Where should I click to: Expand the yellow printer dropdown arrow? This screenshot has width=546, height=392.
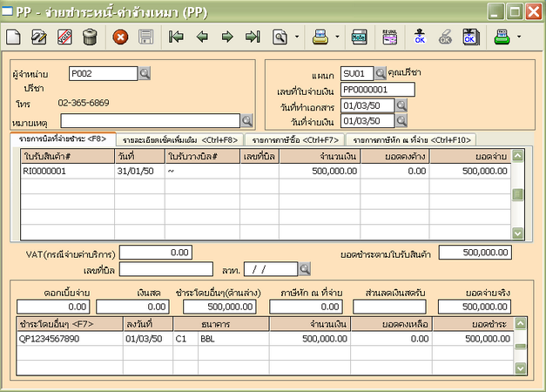click(x=337, y=37)
